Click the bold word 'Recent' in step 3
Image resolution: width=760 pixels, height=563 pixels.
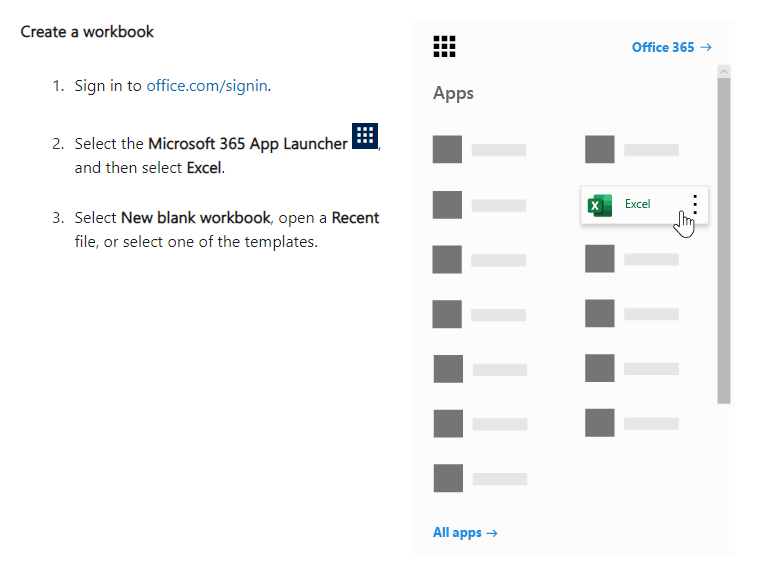[355, 218]
